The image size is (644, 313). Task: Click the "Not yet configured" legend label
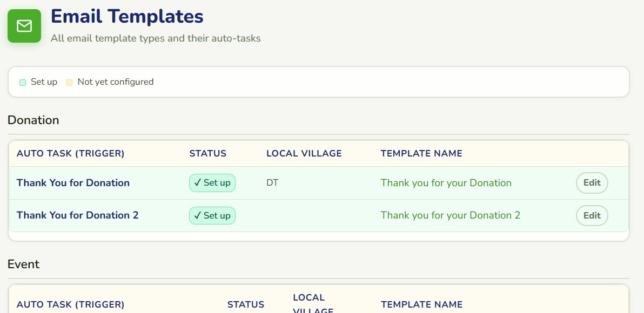coord(116,82)
